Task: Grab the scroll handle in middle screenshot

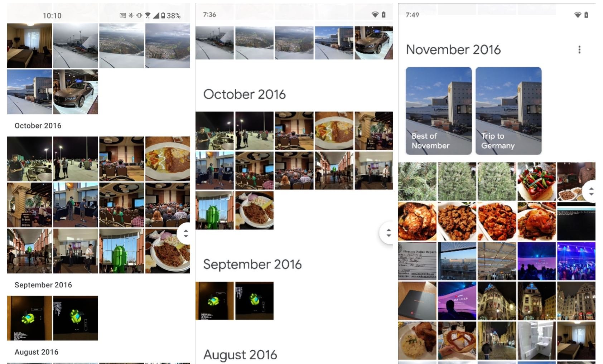Action: click(x=388, y=233)
